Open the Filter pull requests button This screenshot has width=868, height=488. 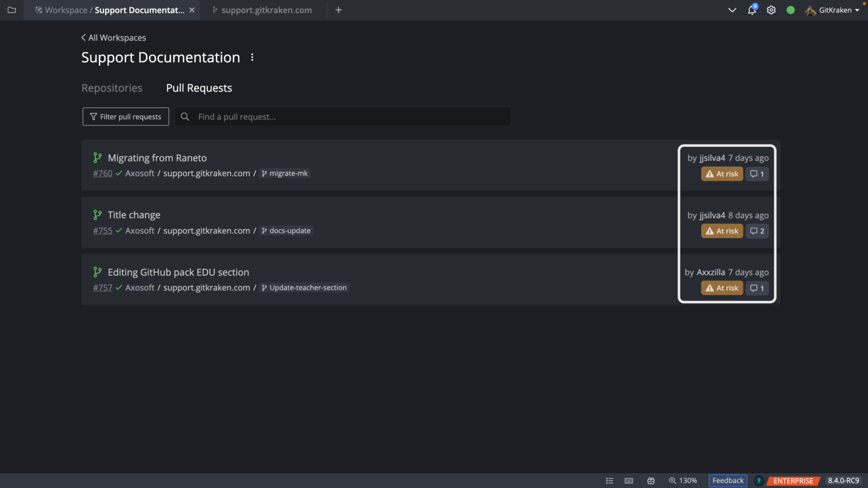pos(125,116)
